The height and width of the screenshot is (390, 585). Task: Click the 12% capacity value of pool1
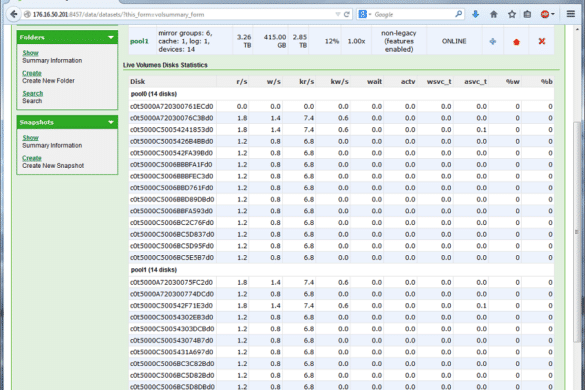(332, 41)
